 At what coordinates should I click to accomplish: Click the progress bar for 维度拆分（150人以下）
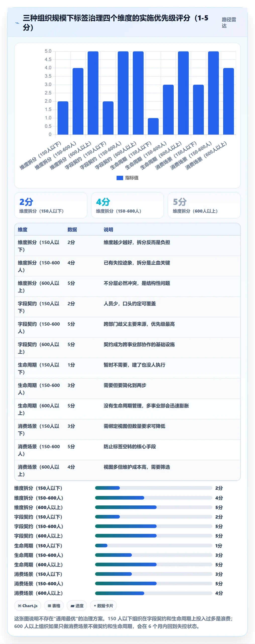click(154, 488)
